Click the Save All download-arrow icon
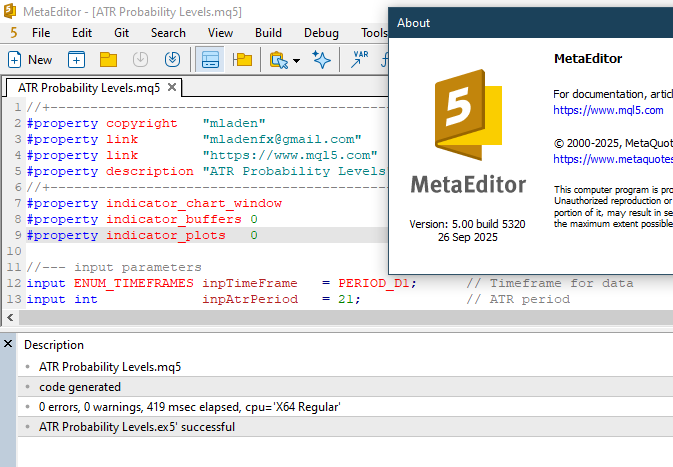Viewport: 673px width, 467px height. 172,60
